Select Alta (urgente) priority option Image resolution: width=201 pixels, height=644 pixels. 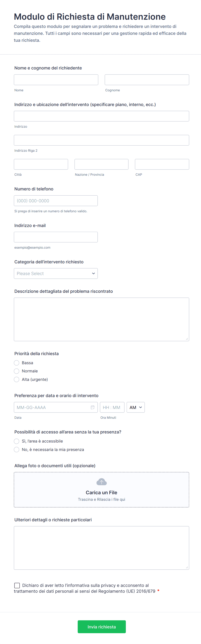click(17, 380)
